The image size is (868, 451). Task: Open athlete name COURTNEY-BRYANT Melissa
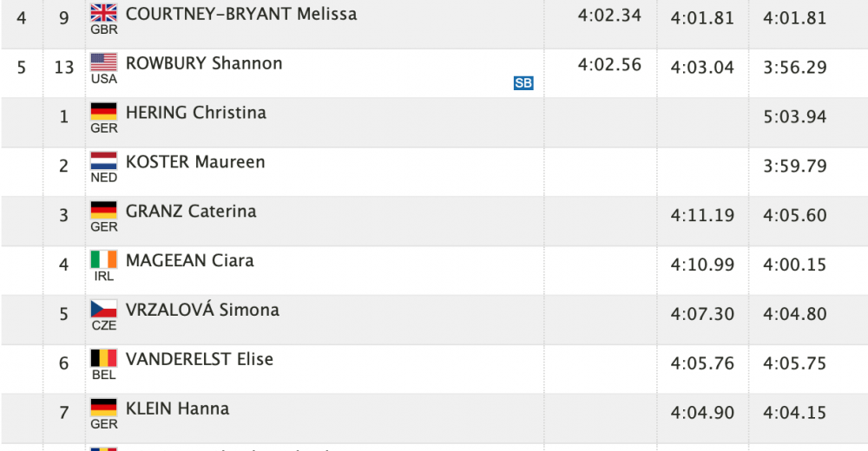pyautogui.click(x=241, y=14)
